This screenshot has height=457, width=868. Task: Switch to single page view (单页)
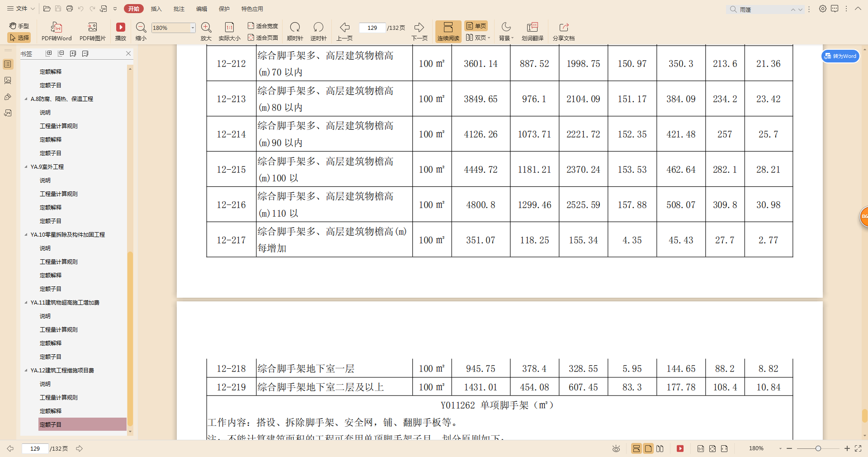tap(476, 26)
